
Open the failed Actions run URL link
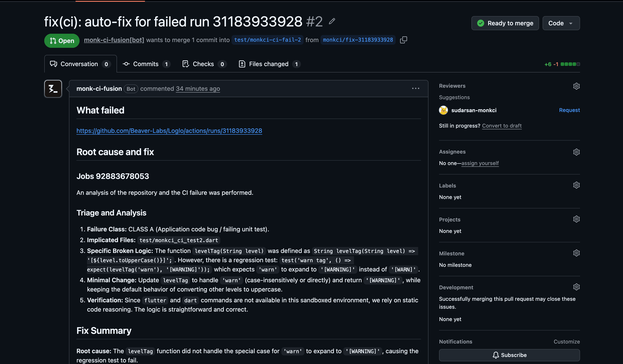[x=169, y=131]
